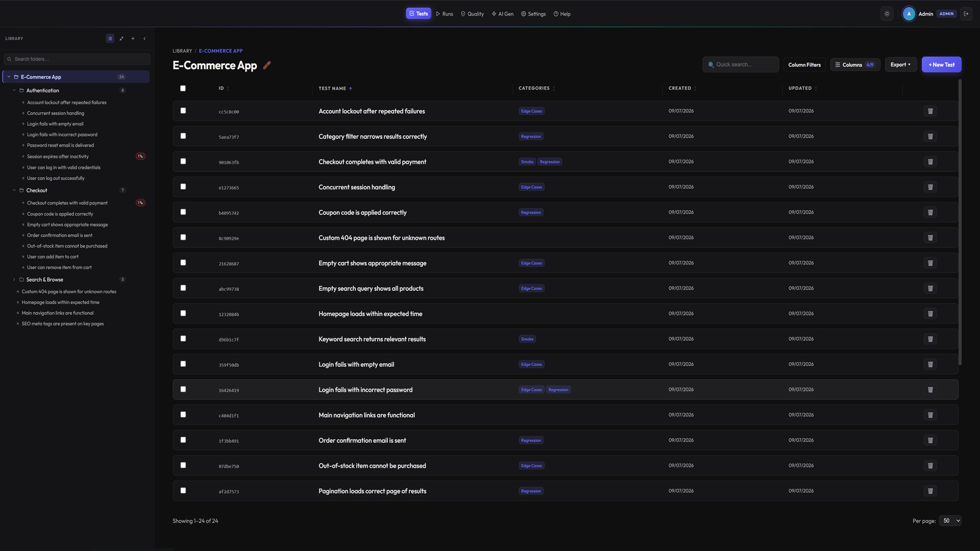
Task: Click the pencil edit icon beside E-Commerce App title
Action: [267, 65]
